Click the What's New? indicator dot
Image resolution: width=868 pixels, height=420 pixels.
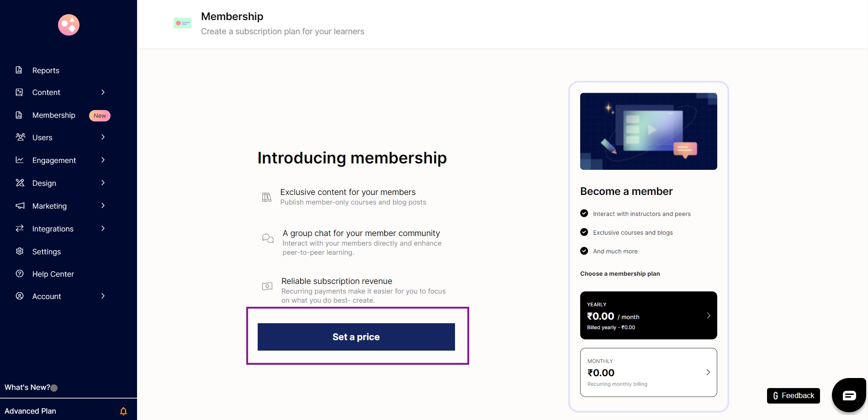(54, 388)
